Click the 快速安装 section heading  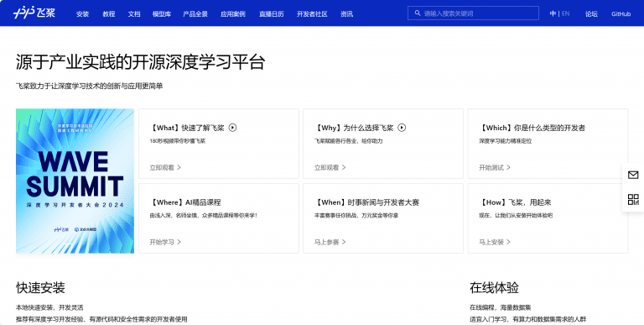[40, 287]
